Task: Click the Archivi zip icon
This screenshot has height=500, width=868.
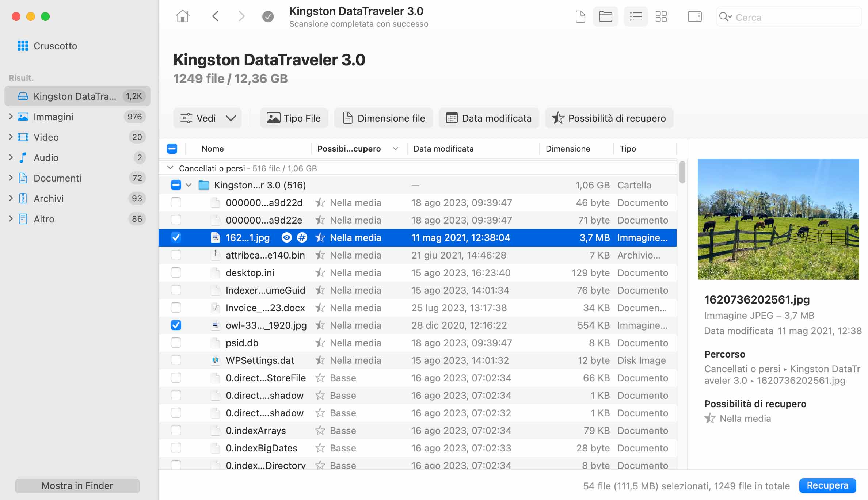Action: pyautogui.click(x=23, y=199)
